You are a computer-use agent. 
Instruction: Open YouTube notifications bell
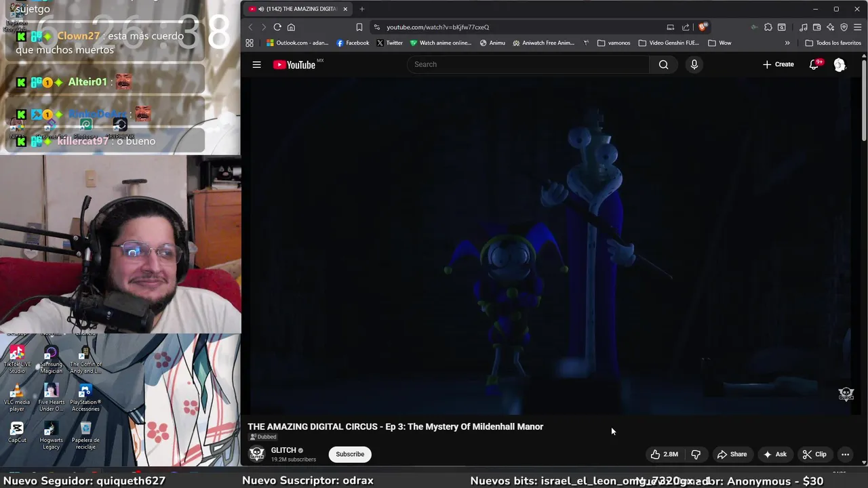tap(814, 64)
